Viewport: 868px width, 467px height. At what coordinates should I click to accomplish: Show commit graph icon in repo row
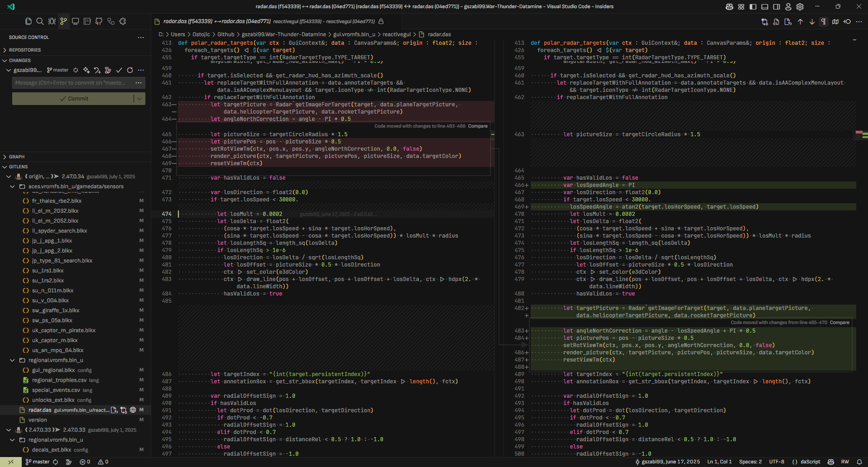pos(108,70)
